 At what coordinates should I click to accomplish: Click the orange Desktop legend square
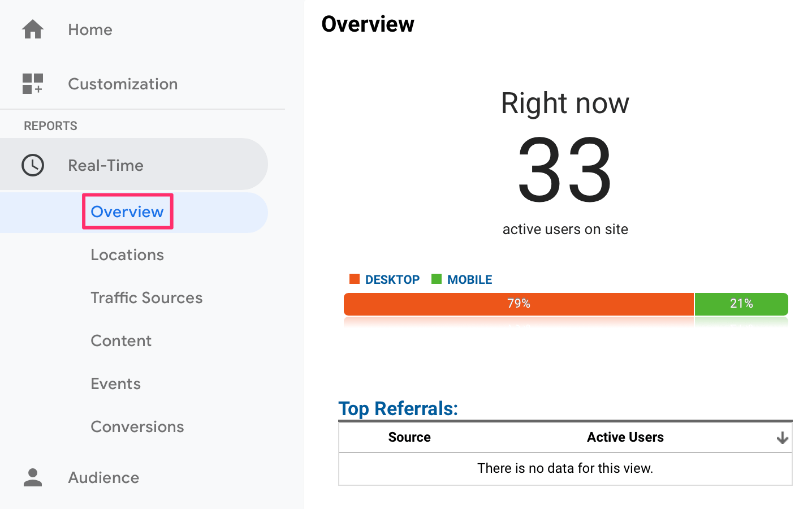click(x=355, y=279)
